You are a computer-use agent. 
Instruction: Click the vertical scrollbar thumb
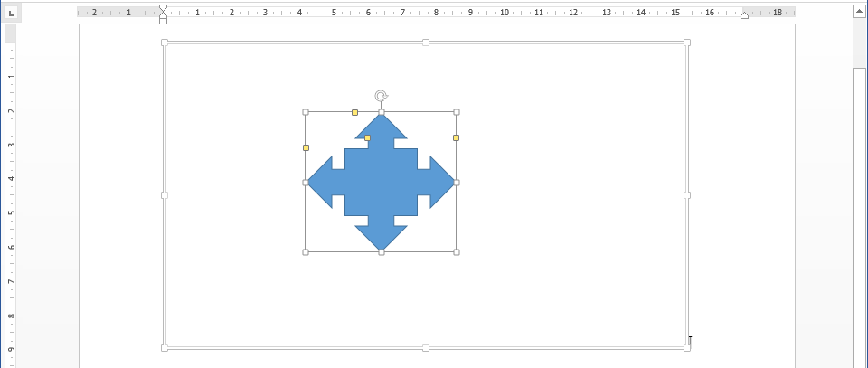click(x=859, y=217)
